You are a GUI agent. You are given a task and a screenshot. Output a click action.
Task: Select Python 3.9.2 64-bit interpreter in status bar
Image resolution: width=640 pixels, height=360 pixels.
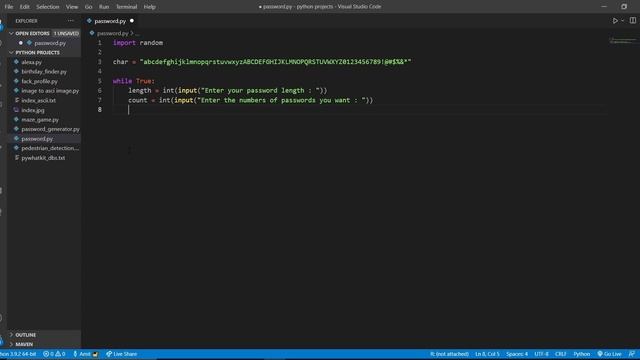[x=18, y=354]
